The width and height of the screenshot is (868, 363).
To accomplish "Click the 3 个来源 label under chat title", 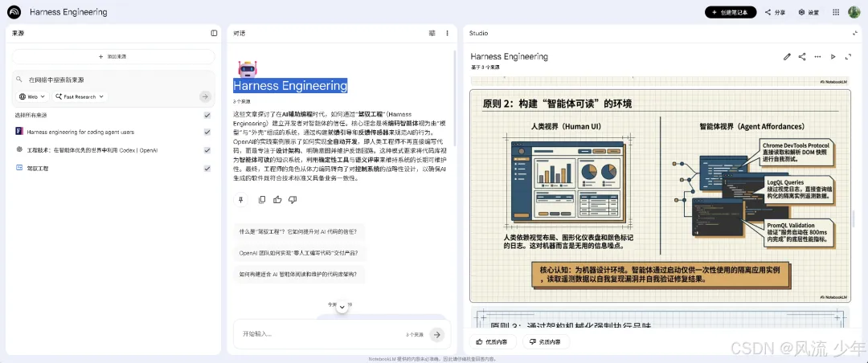I will [x=241, y=101].
